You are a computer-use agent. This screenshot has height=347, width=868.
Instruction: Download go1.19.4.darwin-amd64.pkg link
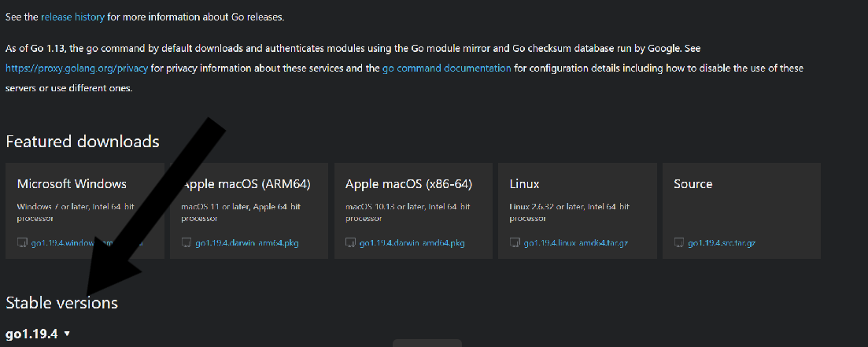tap(412, 243)
